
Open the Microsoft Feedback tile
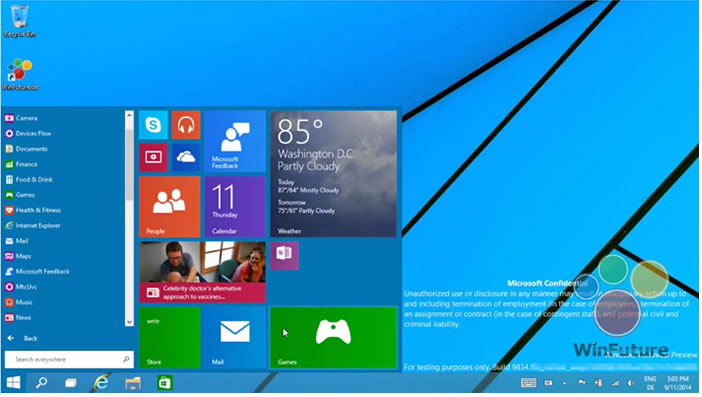click(235, 141)
